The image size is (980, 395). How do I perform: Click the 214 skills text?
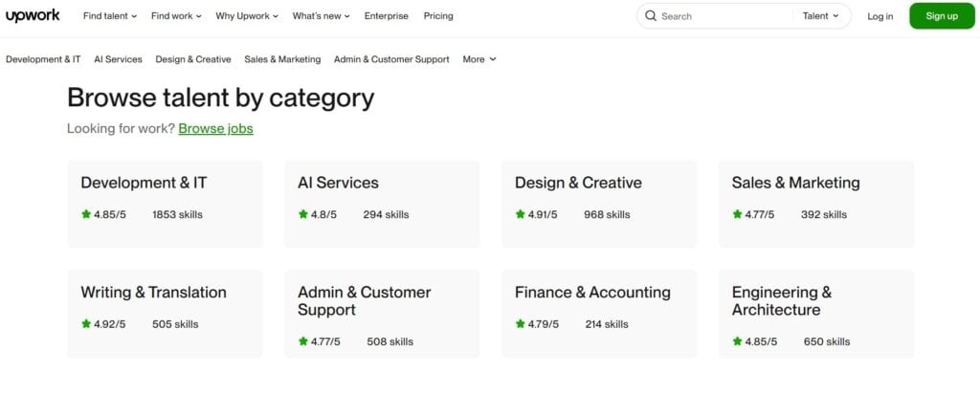click(606, 324)
